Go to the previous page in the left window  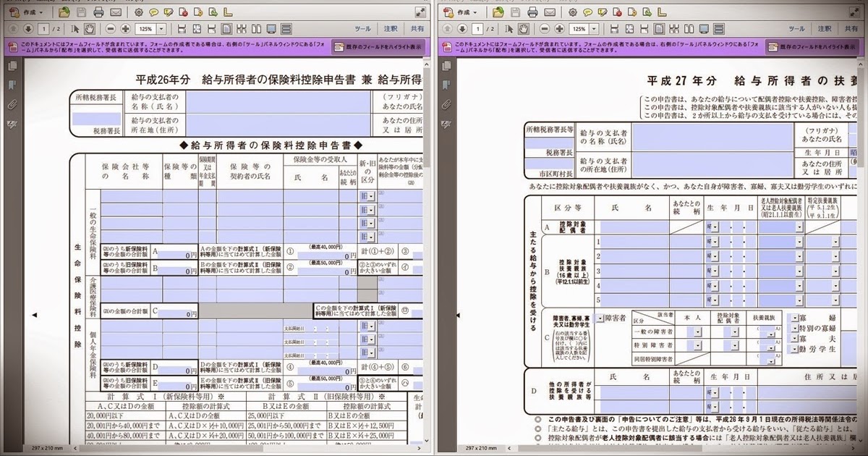click(12, 29)
